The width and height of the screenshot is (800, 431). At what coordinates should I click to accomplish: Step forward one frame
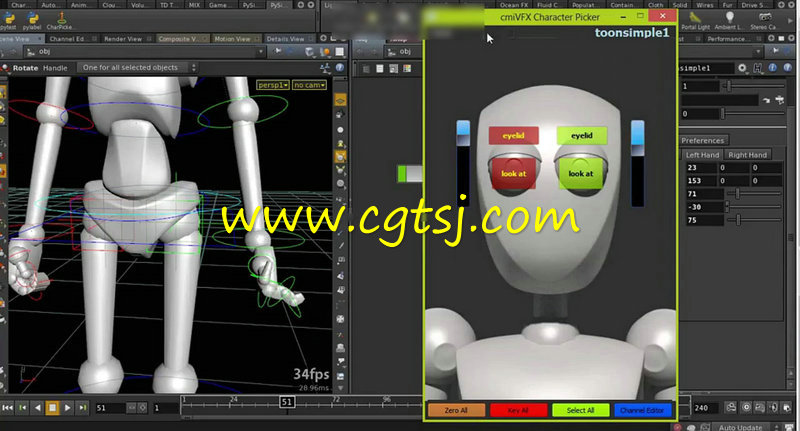(82, 408)
